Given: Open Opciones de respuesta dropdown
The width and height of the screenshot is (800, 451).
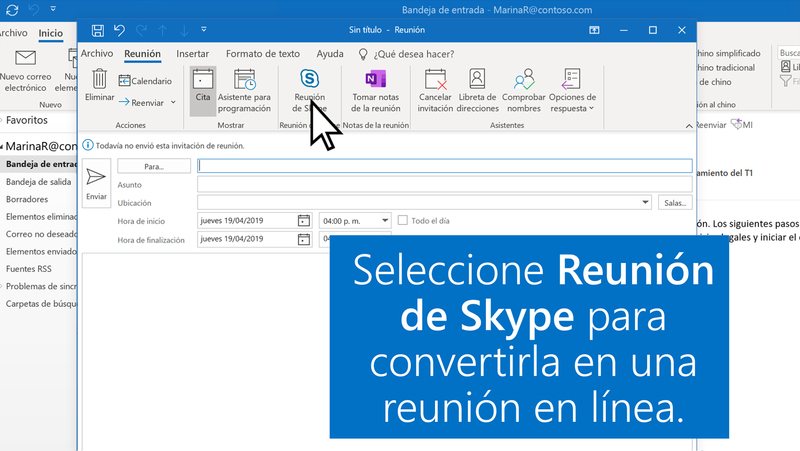Looking at the screenshot, I should pos(572,91).
